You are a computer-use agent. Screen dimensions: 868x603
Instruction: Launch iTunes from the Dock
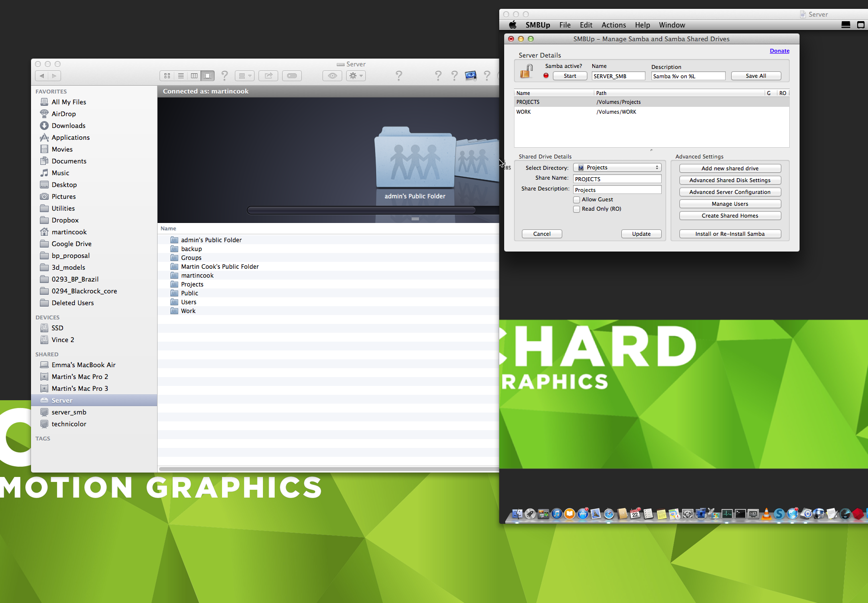[x=556, y=514]
